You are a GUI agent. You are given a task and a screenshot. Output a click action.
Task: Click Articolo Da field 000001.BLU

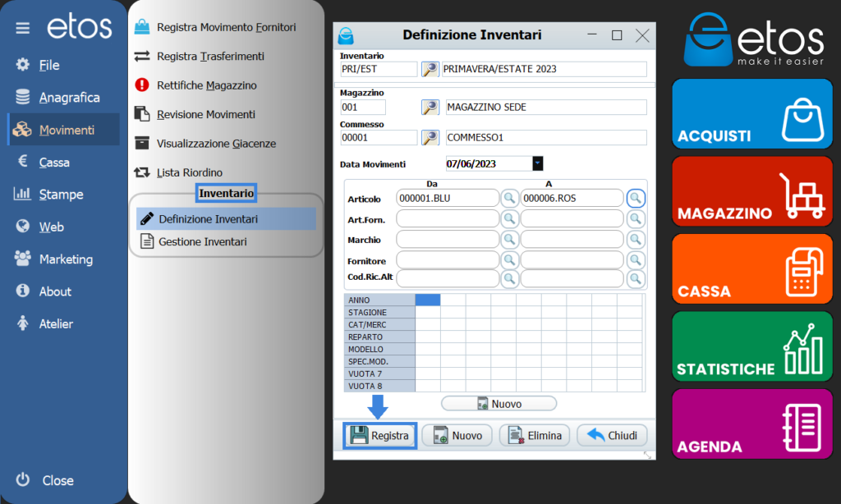(x=448, y=199)
